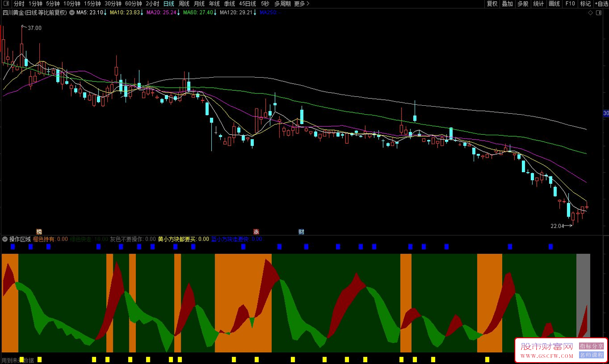Click the gray zone at the indicator's end
This screenshot has height=364, width=609.
[x=583, y=295]
